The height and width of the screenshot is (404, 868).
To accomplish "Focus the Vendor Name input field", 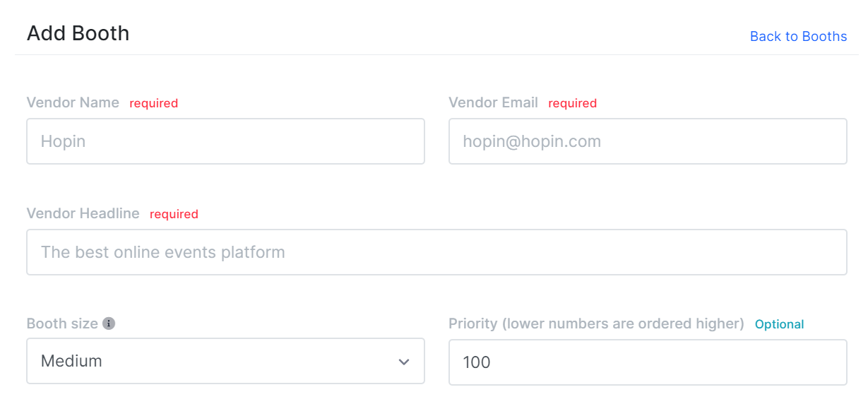I will click(225, 141).
